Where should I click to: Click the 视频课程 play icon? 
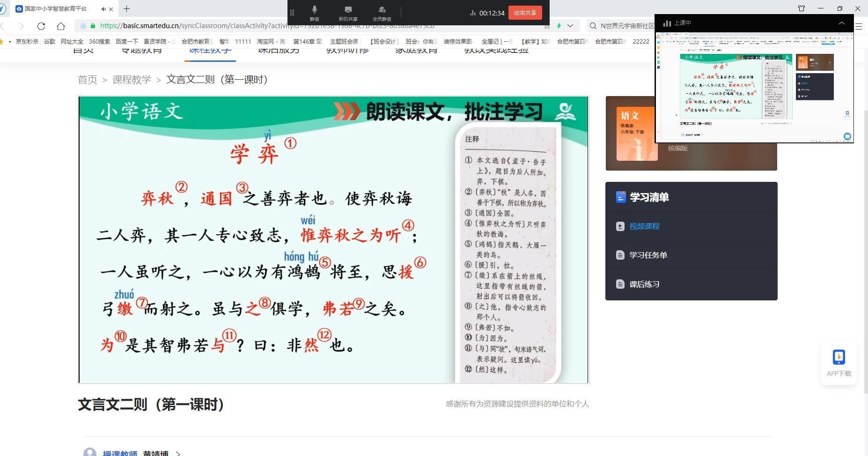(x=620, y=226)
